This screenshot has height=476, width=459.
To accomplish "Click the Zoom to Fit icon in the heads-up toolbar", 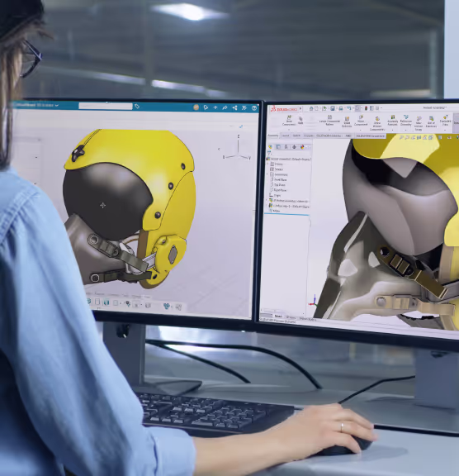I will pyautogui.click(x=402, y=137).
